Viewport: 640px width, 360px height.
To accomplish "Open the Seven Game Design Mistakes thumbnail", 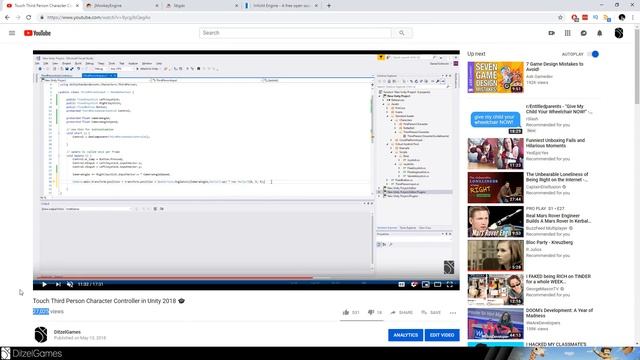I will coord(496,77).
